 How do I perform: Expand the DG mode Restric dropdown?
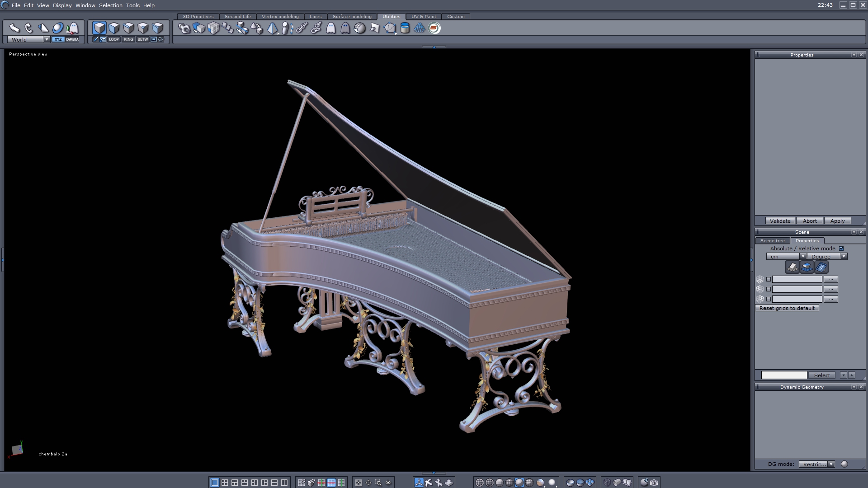coord(831,464)
